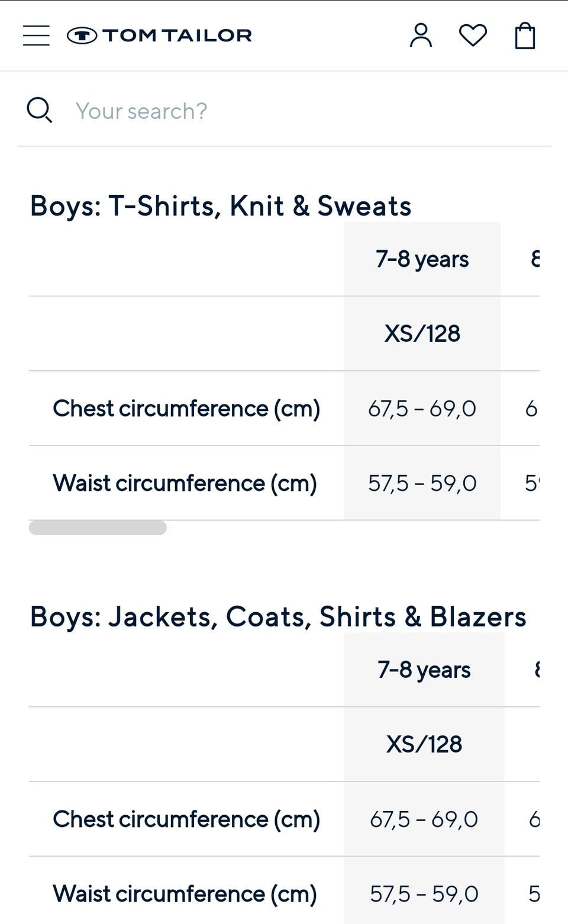Click the 'Boys: Jackets, Coats, Shirts & Blazers' heading
Image resolution: width=568 pixels, height=924 pixels.
point(278,616)
